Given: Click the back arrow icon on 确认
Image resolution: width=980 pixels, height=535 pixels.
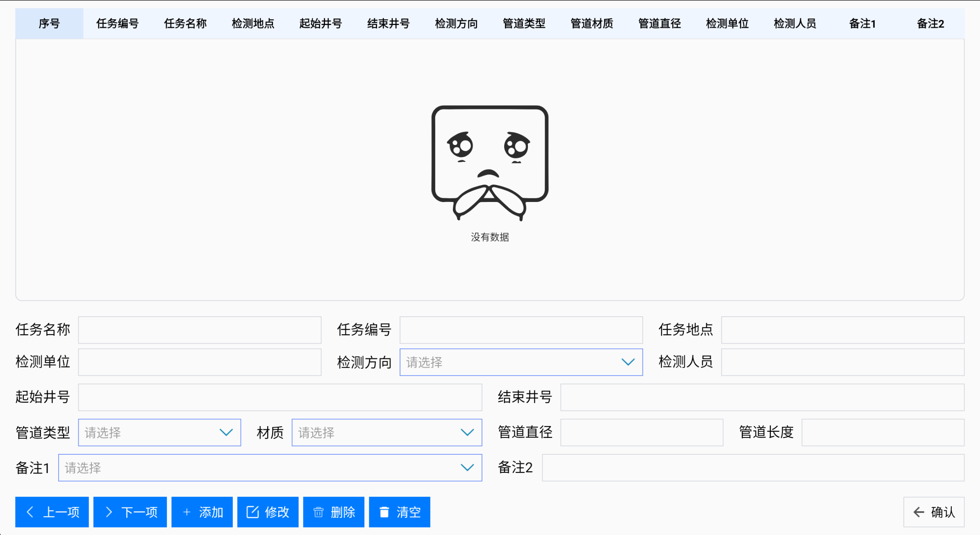Looking at the screenshot, I should pos(919,512).
